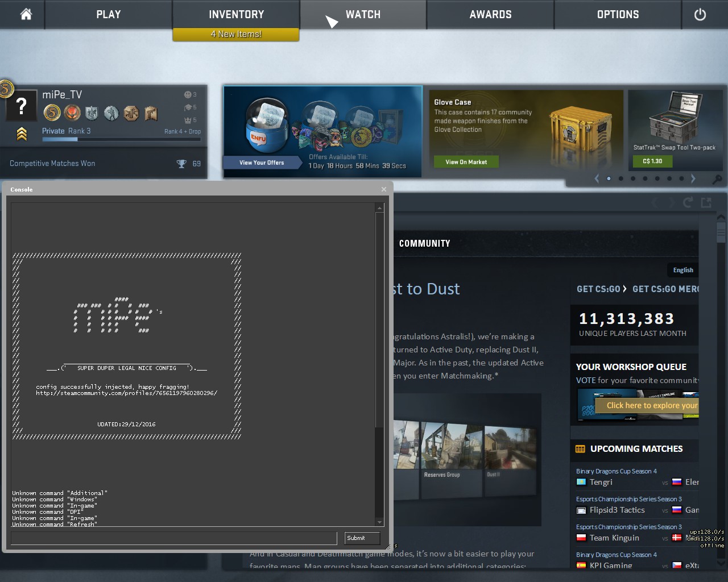Select the silver shield service medal

point(92,113)
